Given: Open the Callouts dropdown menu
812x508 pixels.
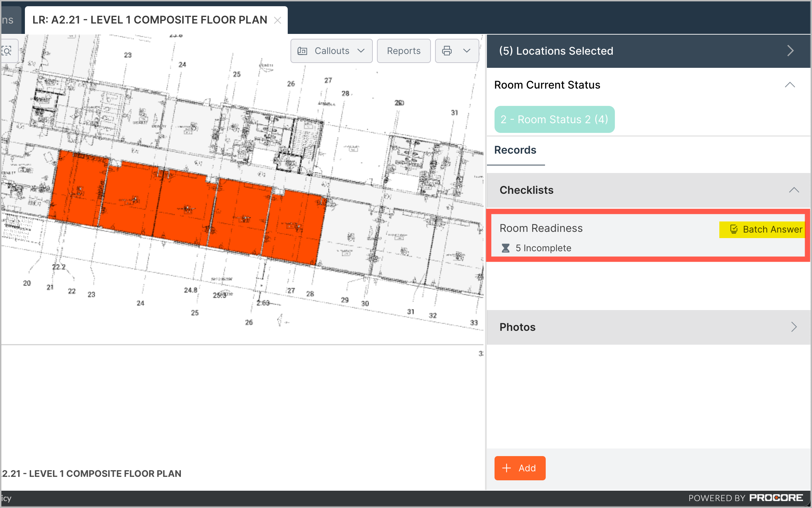Looking at the screenshot, I should click(x=361, y=51).
